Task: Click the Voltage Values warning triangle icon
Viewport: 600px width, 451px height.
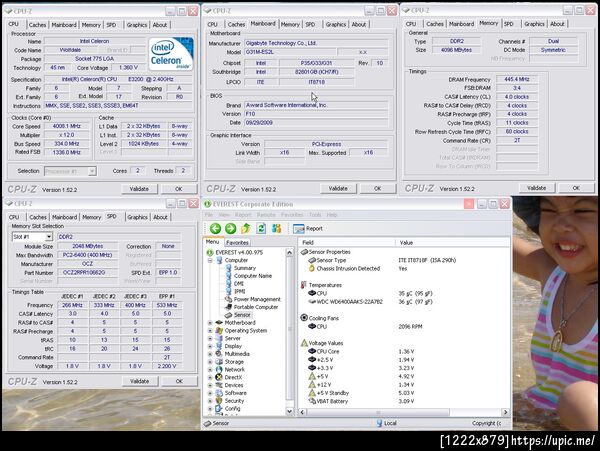Action: tap(304, 343)
